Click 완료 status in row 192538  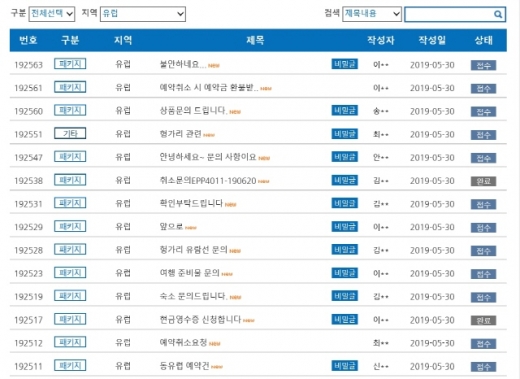point(483,181)
